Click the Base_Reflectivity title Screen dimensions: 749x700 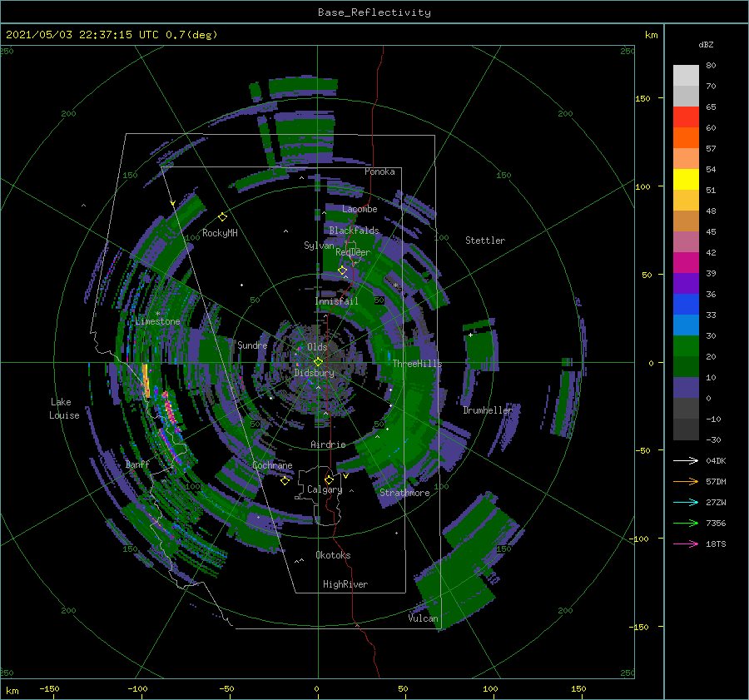click(374, 12)
